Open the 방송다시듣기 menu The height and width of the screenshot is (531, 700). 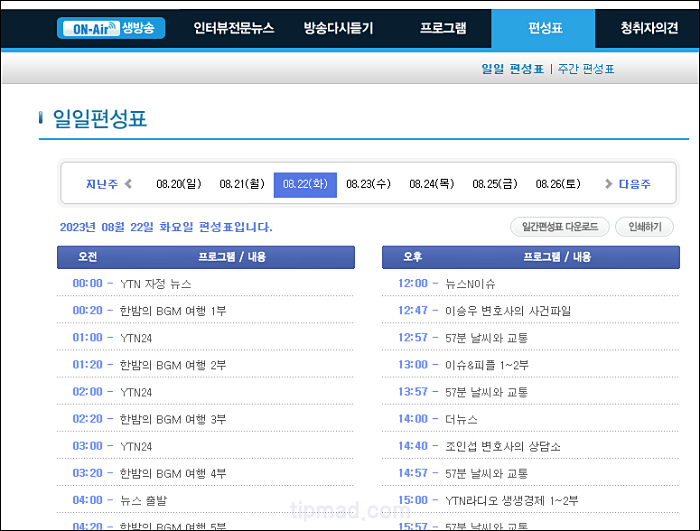tap(338, 29)
